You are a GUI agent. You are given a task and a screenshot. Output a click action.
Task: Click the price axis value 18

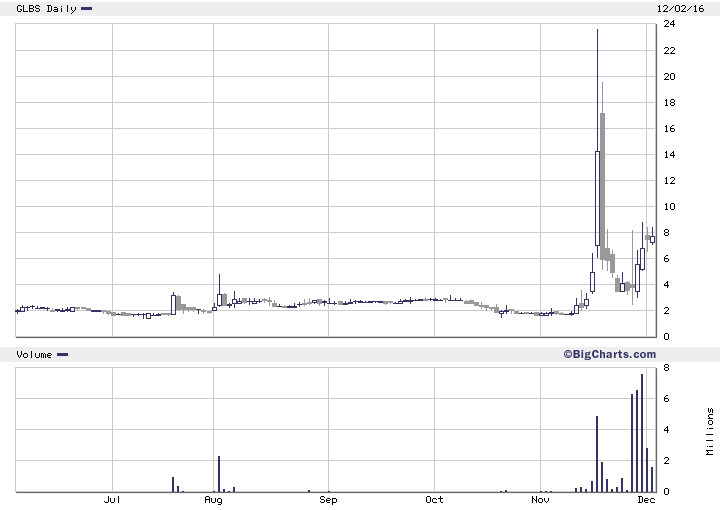tap(669, 103)
